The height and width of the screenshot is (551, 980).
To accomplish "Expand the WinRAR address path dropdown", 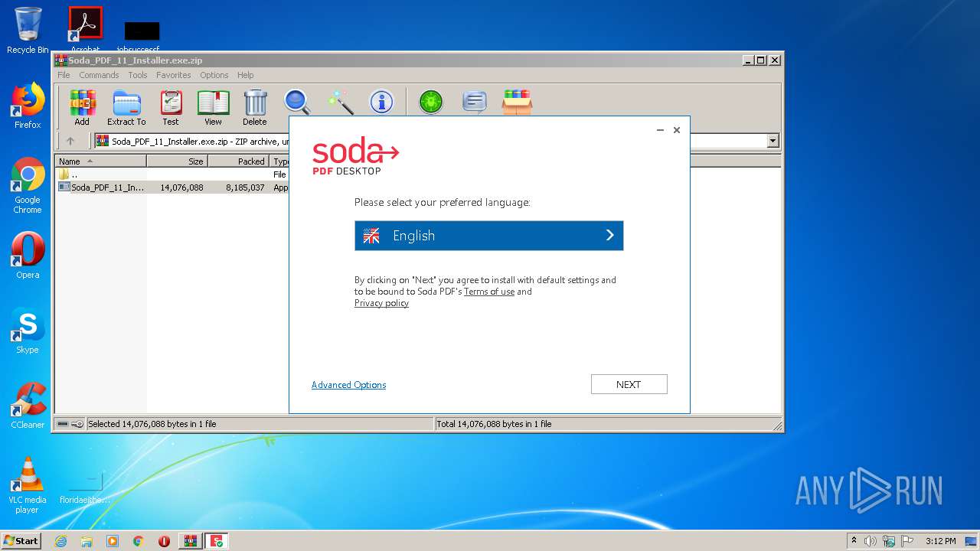I will click(773, 141).
